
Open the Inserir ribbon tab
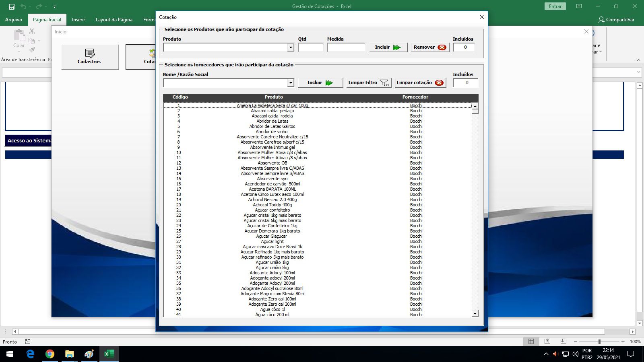(x=78, y=20)
